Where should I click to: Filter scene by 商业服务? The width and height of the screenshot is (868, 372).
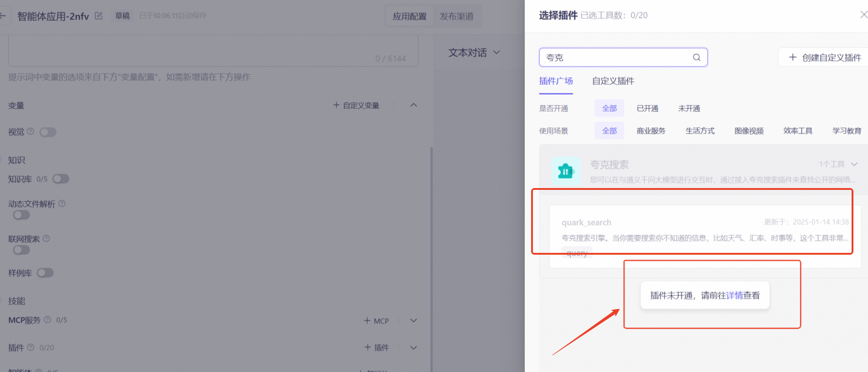pyautogui.click(x=651, y=131)
